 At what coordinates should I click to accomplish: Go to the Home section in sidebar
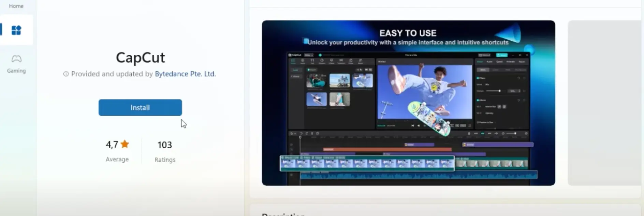16,6
